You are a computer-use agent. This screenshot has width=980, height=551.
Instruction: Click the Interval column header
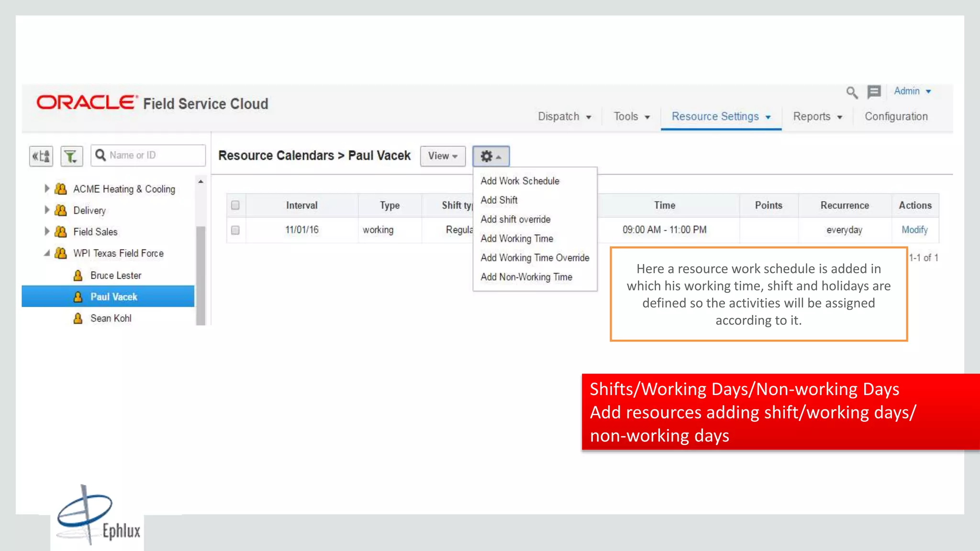(301, 205)
